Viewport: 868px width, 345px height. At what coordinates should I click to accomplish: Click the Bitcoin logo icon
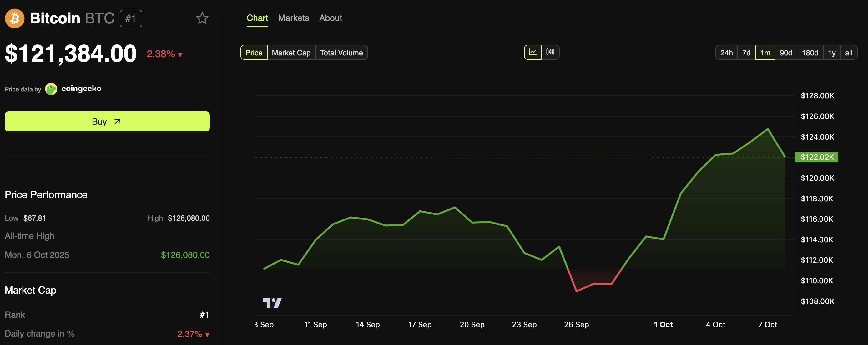(14, 18)
